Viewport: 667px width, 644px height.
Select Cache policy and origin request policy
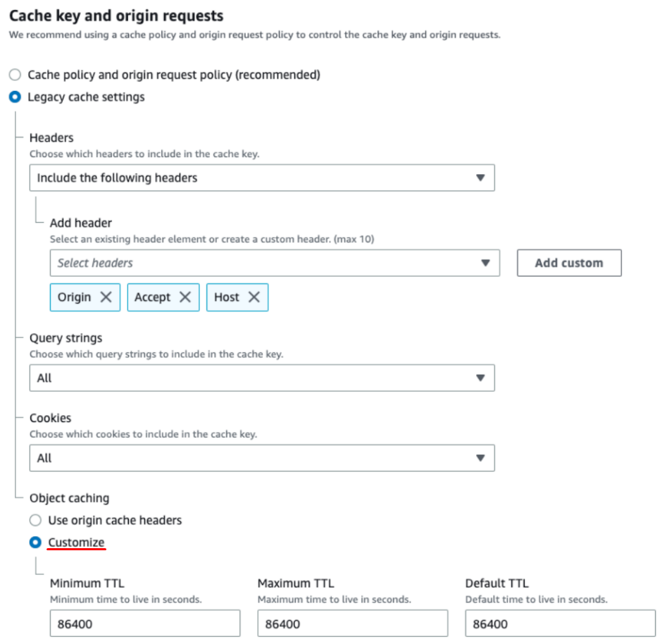[15, 75]
